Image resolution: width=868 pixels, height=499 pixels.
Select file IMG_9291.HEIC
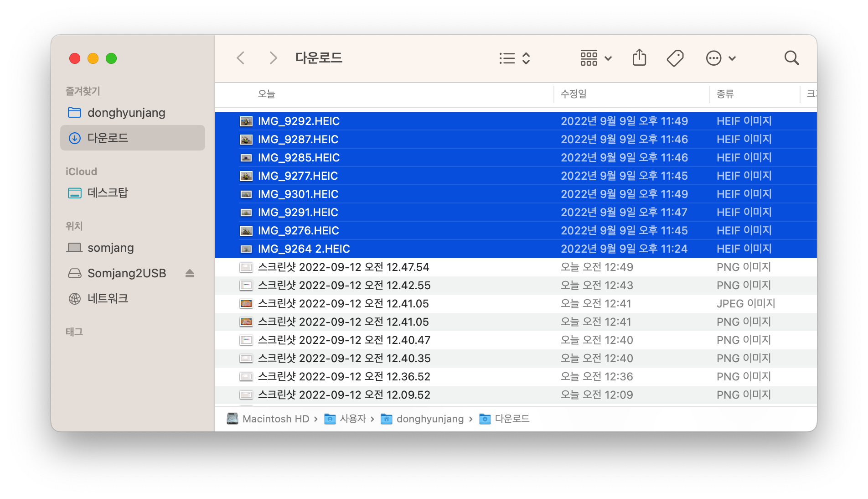(x=516, y=212)
